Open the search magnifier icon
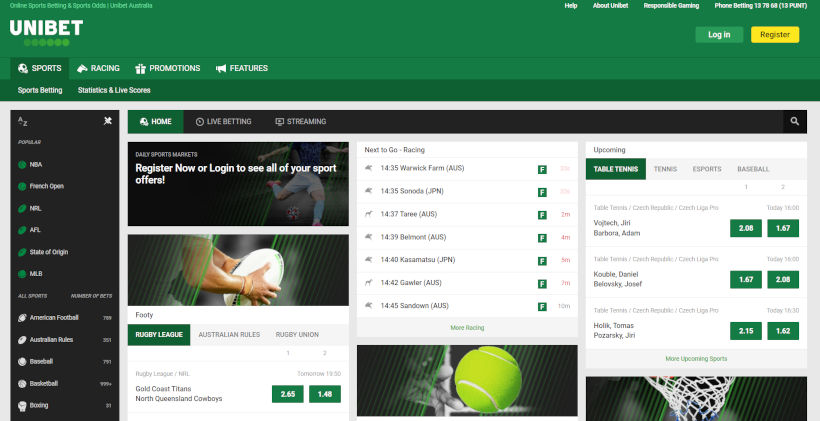 (794, 121)
